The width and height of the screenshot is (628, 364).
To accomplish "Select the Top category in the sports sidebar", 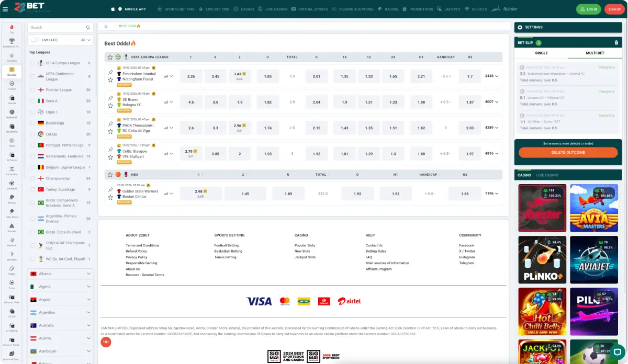I will pyautogui.click(x=12, y=29).
